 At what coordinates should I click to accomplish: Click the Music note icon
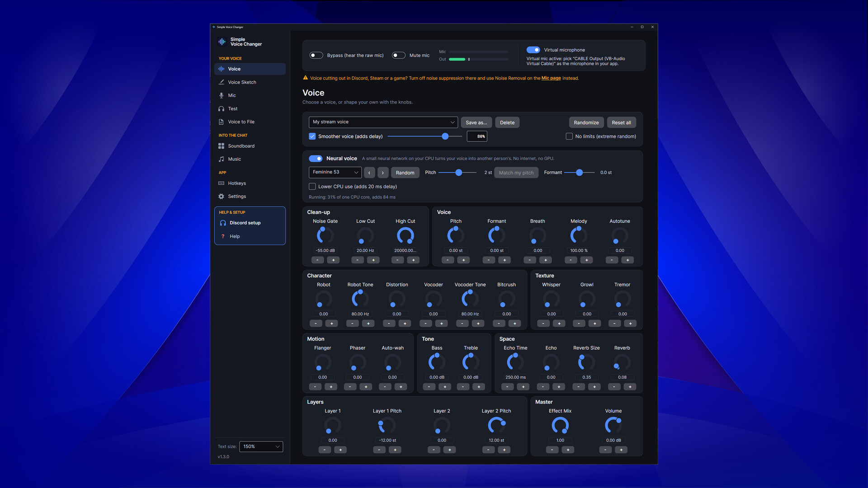(221, 159)
